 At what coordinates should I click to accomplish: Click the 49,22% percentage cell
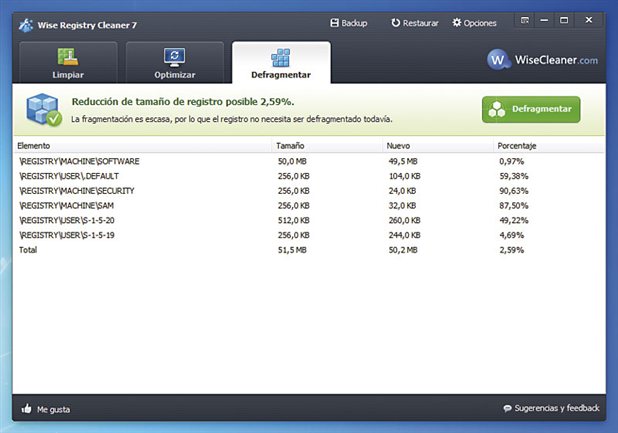point(514,220)
